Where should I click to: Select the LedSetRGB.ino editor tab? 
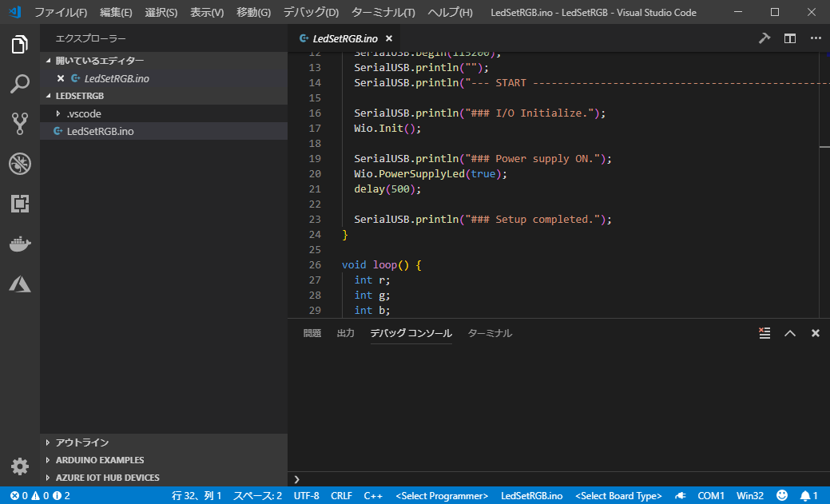(x=346, y=38)
